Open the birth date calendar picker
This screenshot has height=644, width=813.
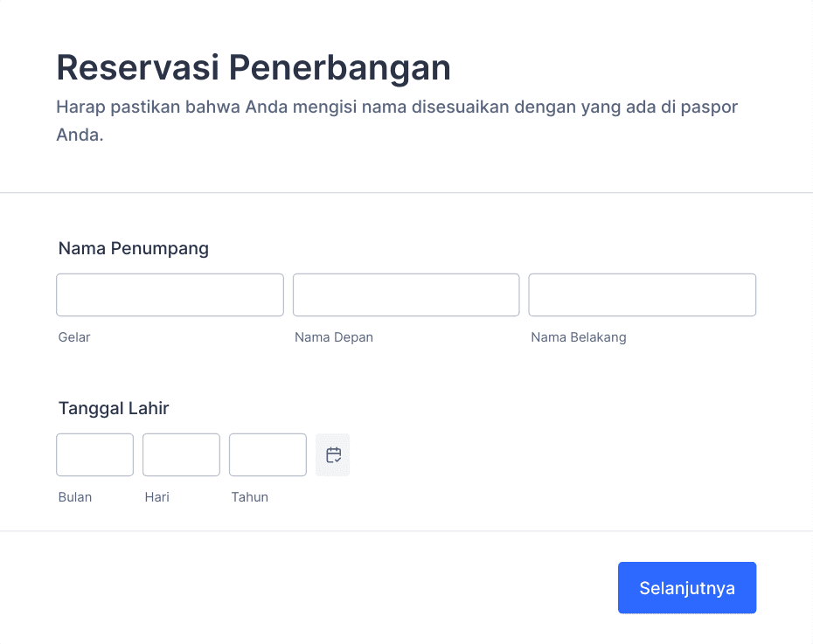click(333, 455)
